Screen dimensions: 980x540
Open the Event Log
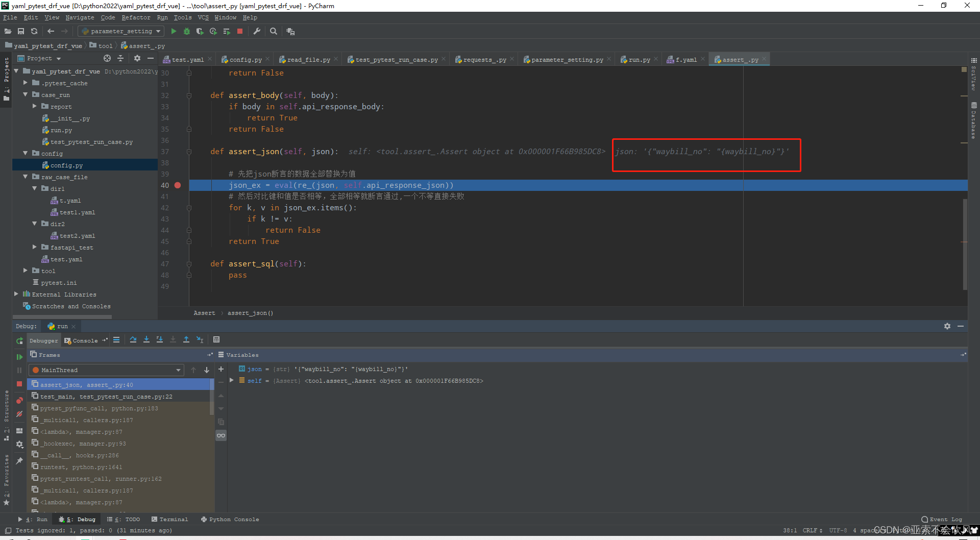[x=942, y=520]
